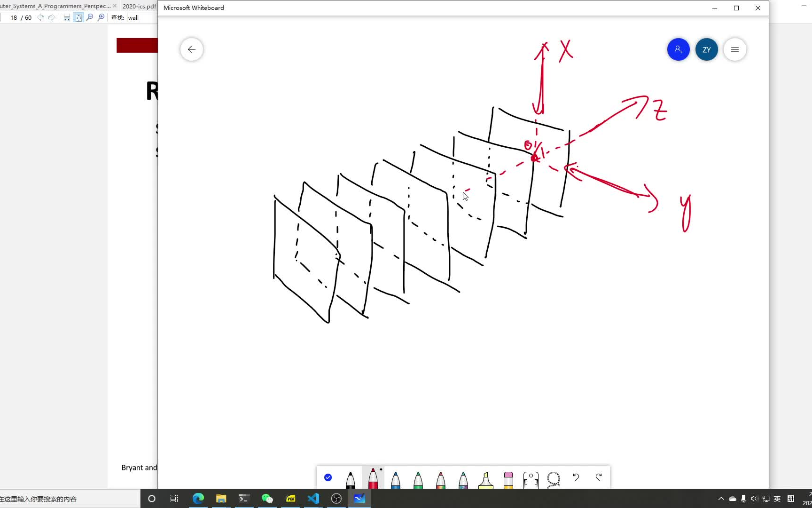Finish inking with the blue checkmark
Screen dimensions: 812x508
[x=328, y=477]
